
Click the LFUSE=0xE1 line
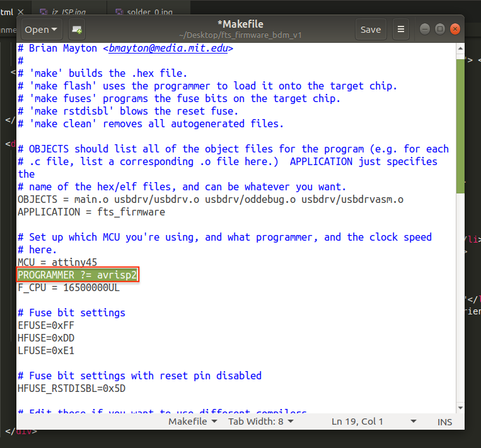(x=46, y=350)
